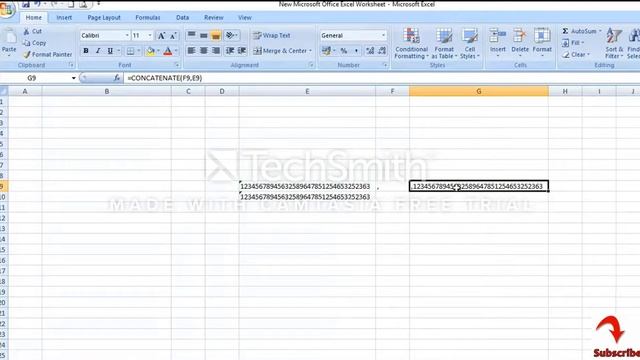Click the cell Borders icon
The width and height of the screenshot is (640, 360).
coord(130,51)
